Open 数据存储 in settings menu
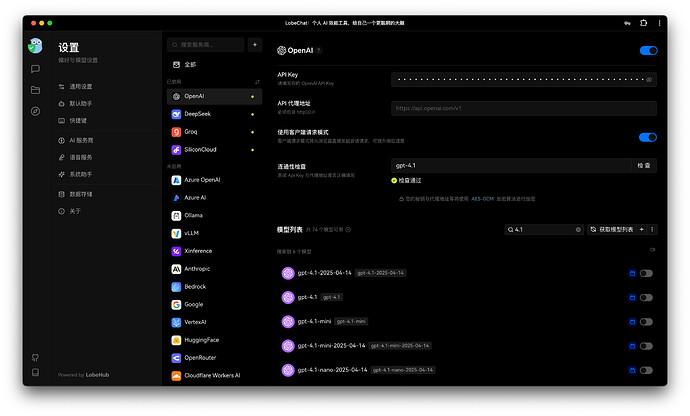Screen dimensions: 690x416 pyautogui.click(x=106, y=194)
